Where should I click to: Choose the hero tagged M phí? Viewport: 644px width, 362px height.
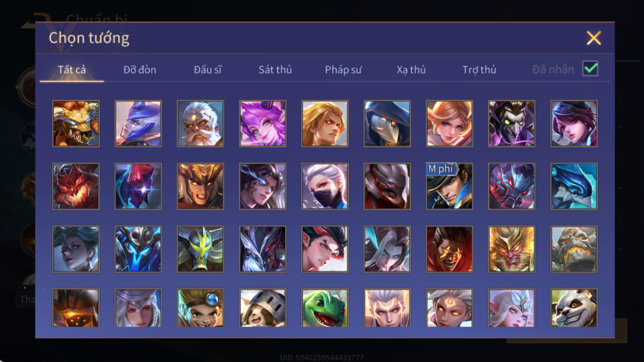click(x=449, y=186)
